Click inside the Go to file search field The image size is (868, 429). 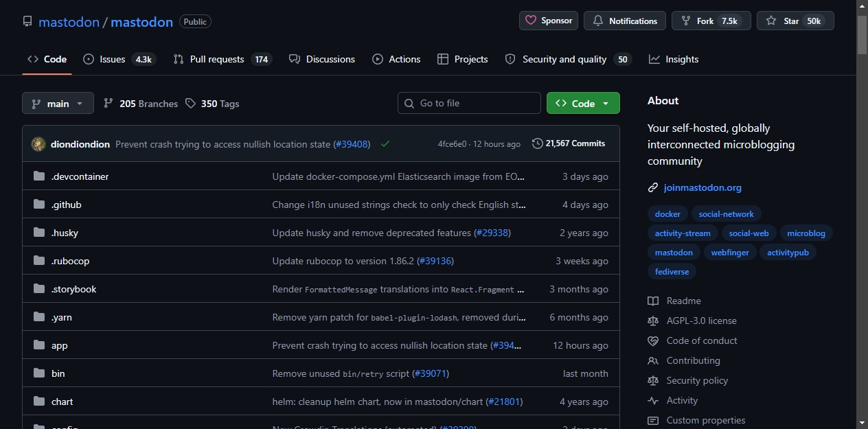coord(469,103)
